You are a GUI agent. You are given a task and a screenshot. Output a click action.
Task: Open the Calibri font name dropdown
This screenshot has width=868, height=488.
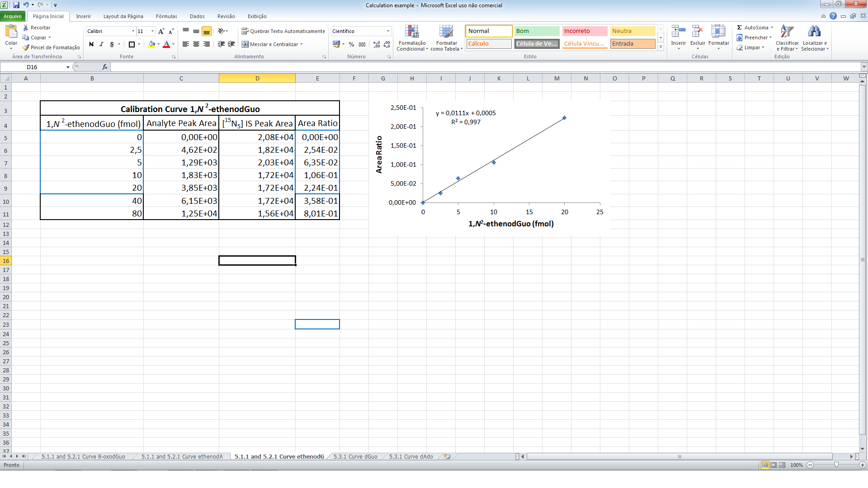[133, 31]
